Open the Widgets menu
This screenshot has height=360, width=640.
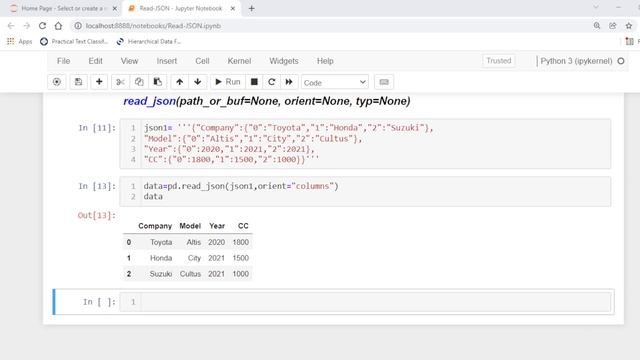pos(284,61)
